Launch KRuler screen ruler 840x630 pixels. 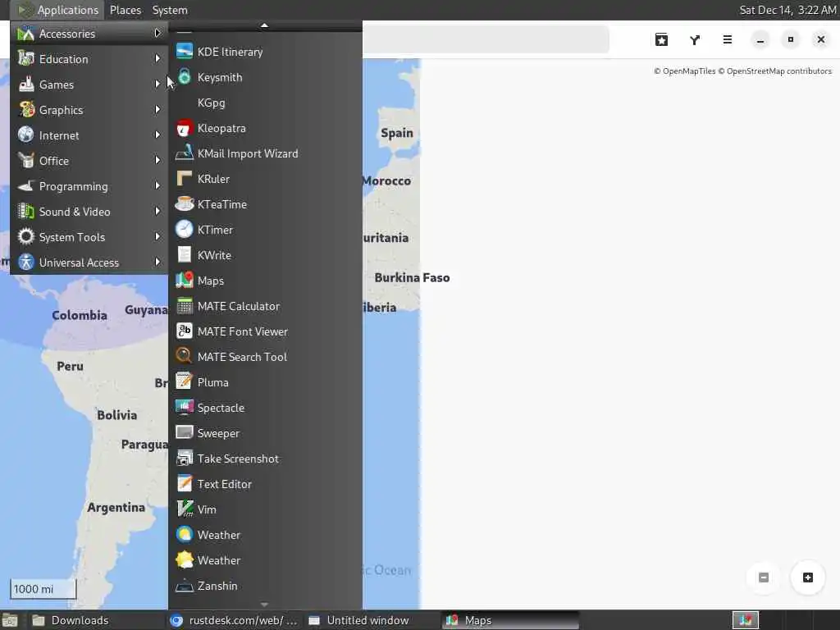pos(265,179)
